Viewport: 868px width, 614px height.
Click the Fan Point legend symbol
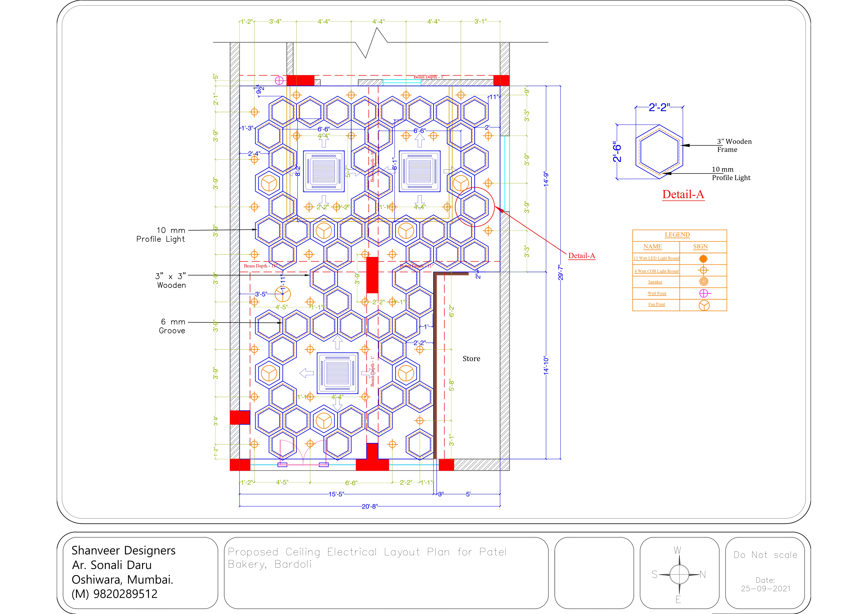tap(704, 305)
